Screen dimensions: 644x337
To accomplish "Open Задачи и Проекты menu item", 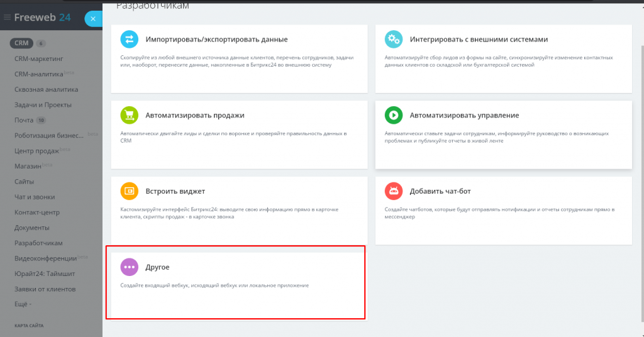I will 43,105.
